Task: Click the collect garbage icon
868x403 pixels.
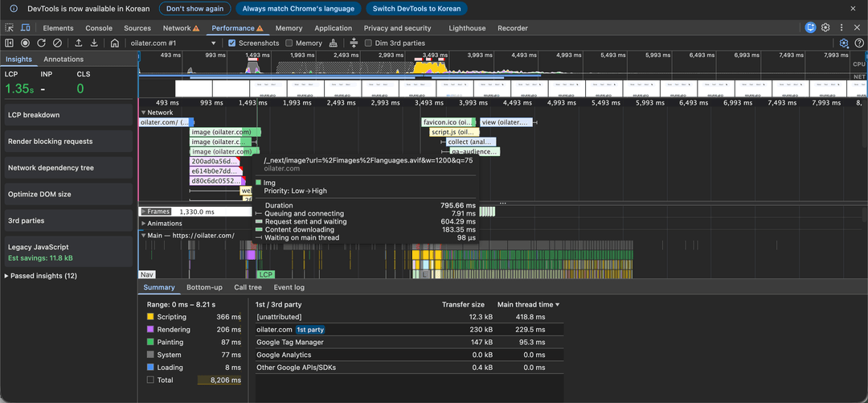Action: (334, 43)
